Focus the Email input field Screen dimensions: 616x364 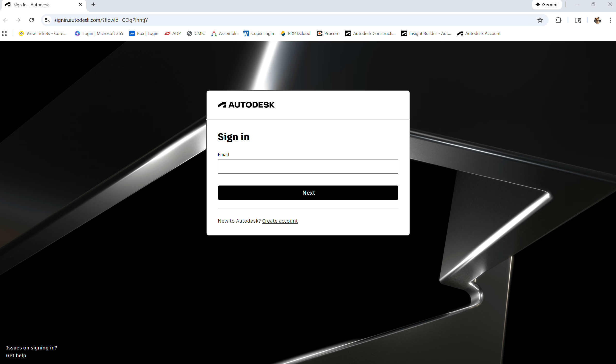point(308,167)
